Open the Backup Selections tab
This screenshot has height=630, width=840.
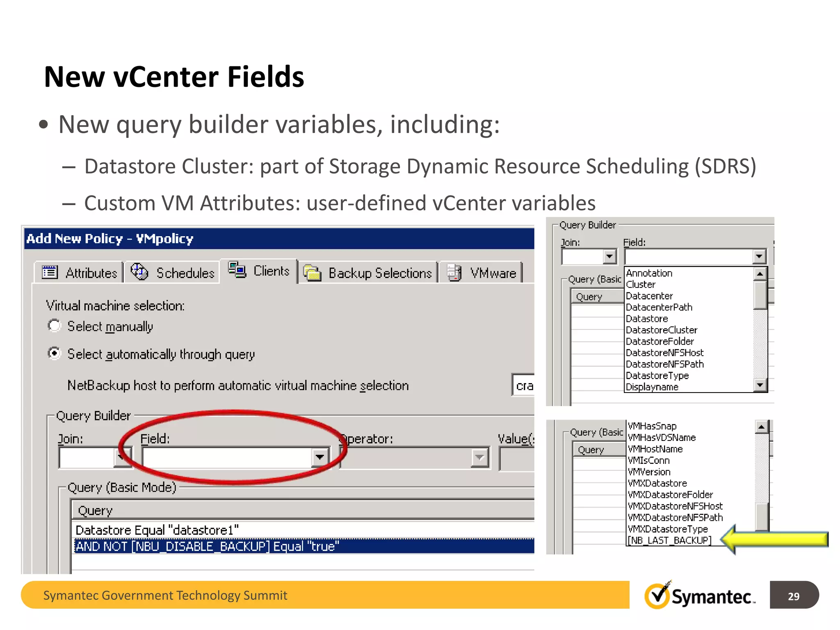point(367,272)
